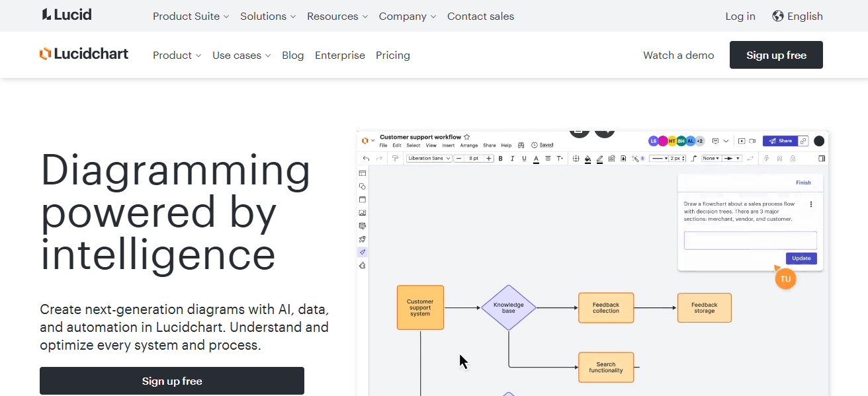Screen dimensions: 868x396
Task: Click the text alignment icon
Action: [x=548, y=159]
